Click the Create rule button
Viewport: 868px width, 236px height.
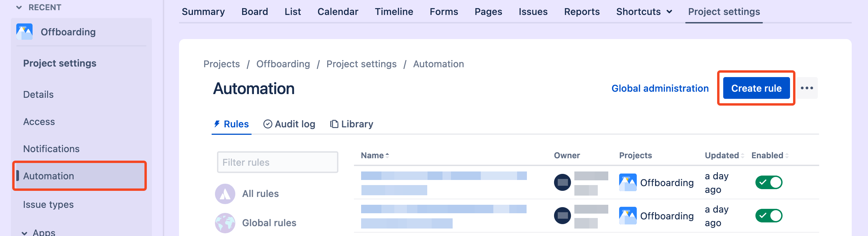coord(756,88)
